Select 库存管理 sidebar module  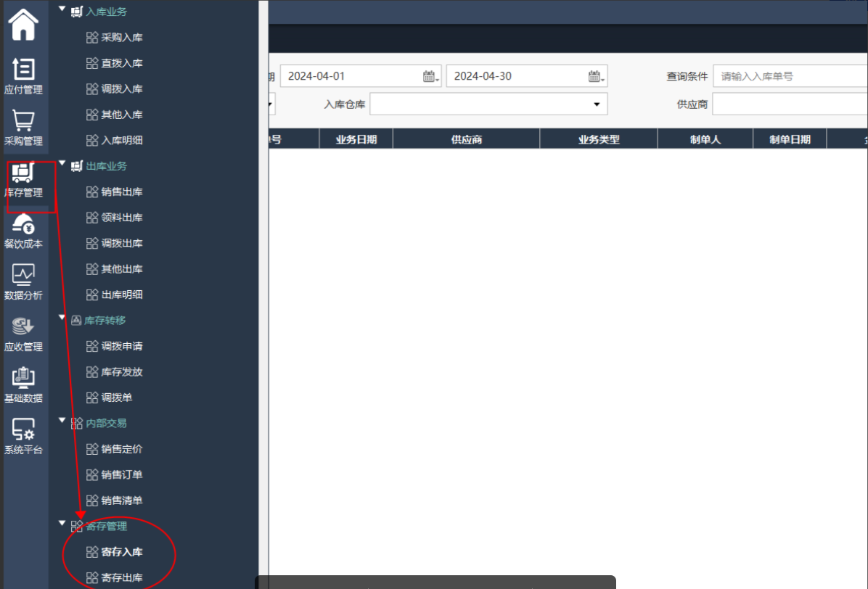coord(23,180)
